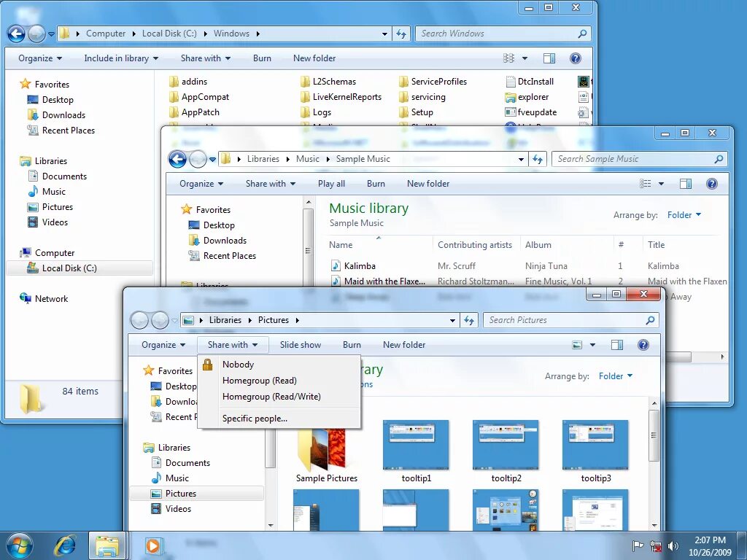747x560 pixels.
Task: Click the Search Pictures box
Action: pos(570,321)
